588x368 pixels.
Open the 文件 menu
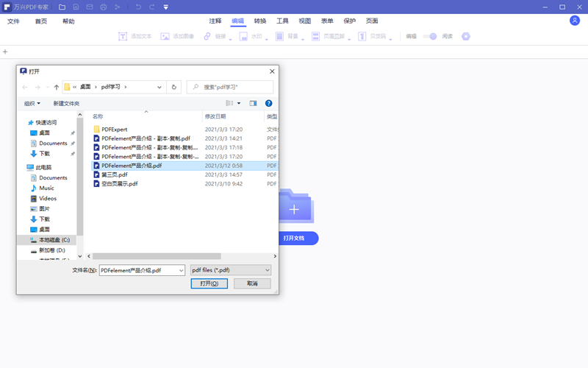point(13,21)
